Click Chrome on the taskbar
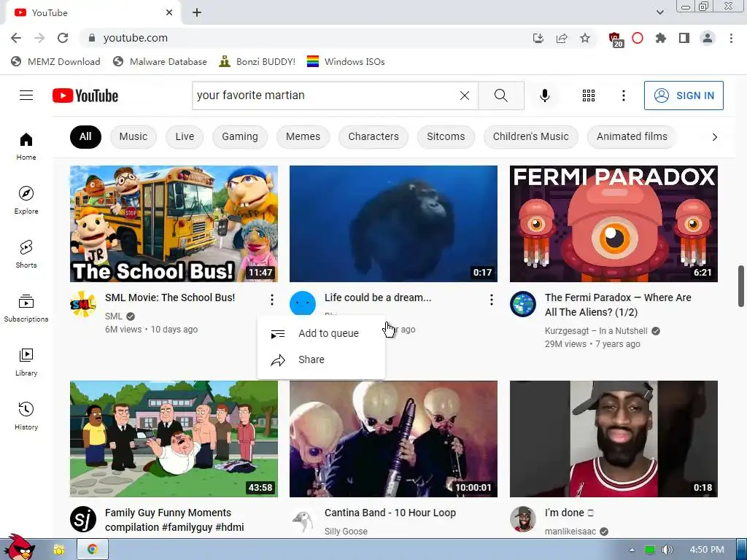Image resolution: width=747 pixels, height=560 pixels. [x=93, y=550]
